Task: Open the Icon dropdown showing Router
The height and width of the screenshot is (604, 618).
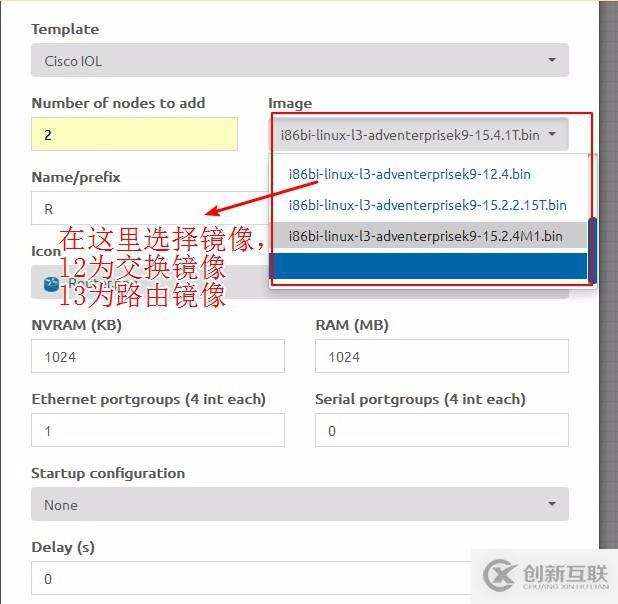Action: click(300, 282)
